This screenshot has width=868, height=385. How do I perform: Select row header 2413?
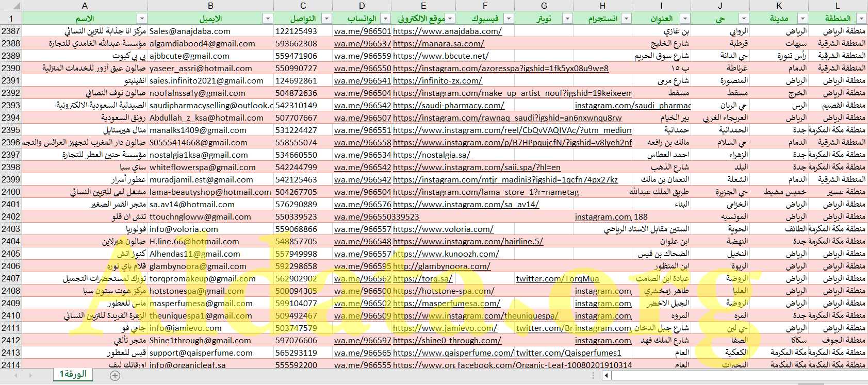point(11,353)
